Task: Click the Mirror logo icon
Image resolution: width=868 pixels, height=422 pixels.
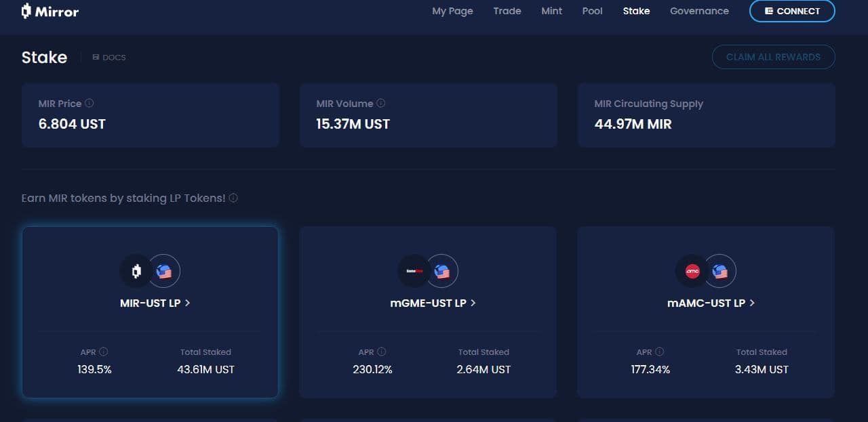Action: pyautogui.click(x=26, y=11)
